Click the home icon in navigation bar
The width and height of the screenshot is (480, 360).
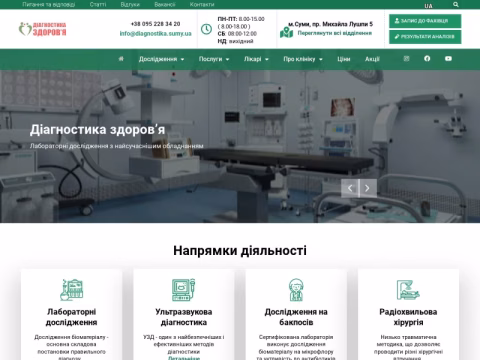tap(121, 59)
